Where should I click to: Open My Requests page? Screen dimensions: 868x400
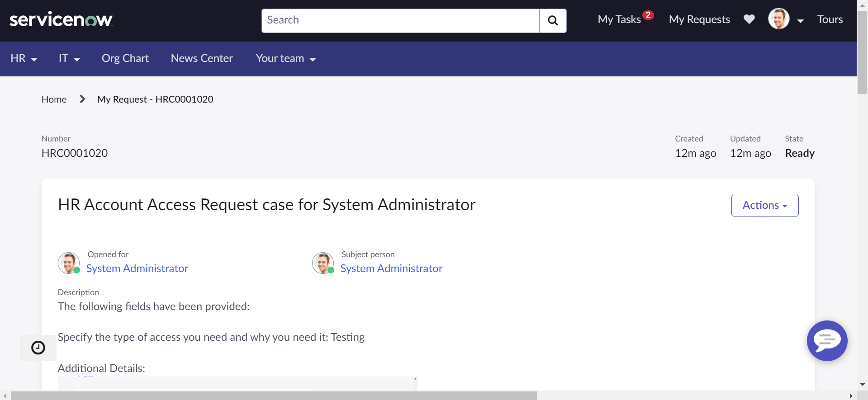[699, 19]
